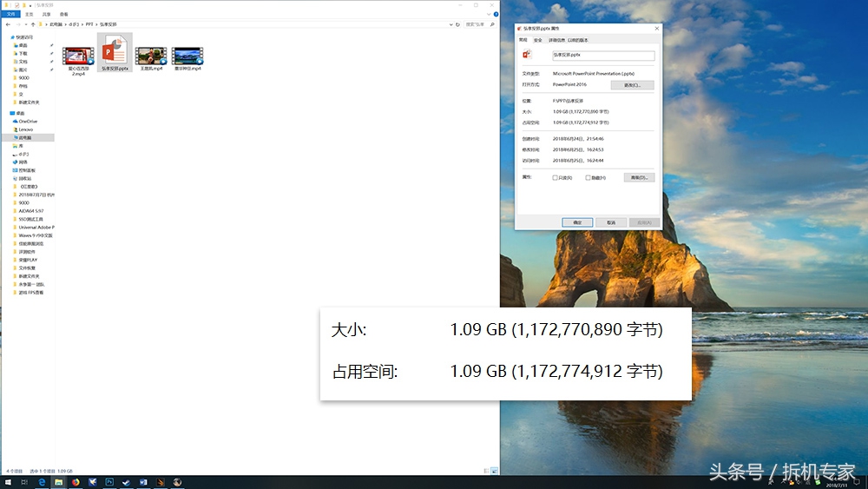Viewport: 868px width, 489px height.
Task: Expand the recent locations dropdown arrow
Action: pos(25,24)
